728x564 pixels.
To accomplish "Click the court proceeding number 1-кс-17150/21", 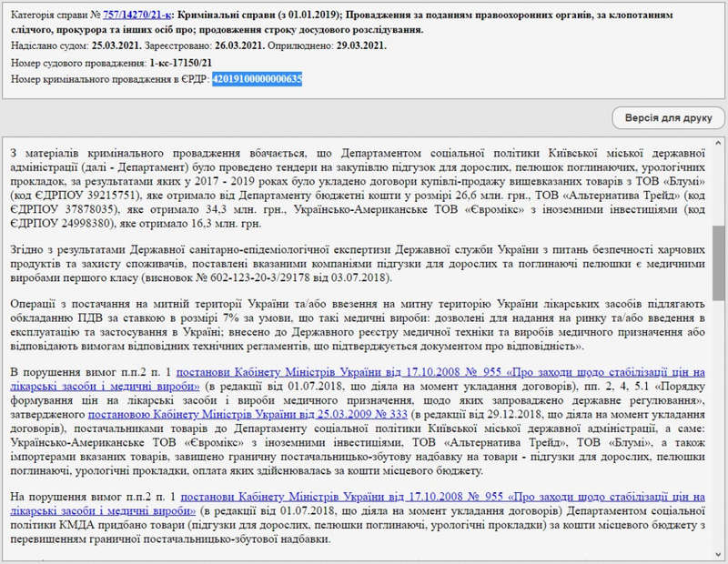I will [181, 63].
